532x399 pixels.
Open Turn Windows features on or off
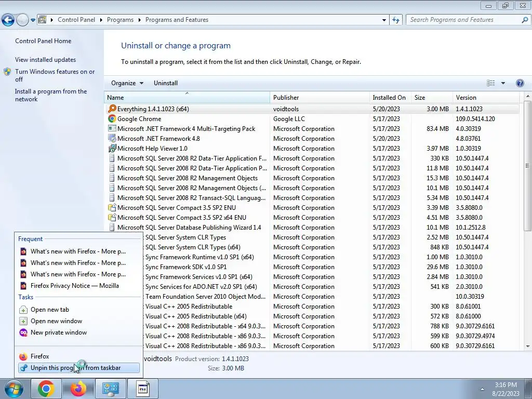tap(55, 75)
